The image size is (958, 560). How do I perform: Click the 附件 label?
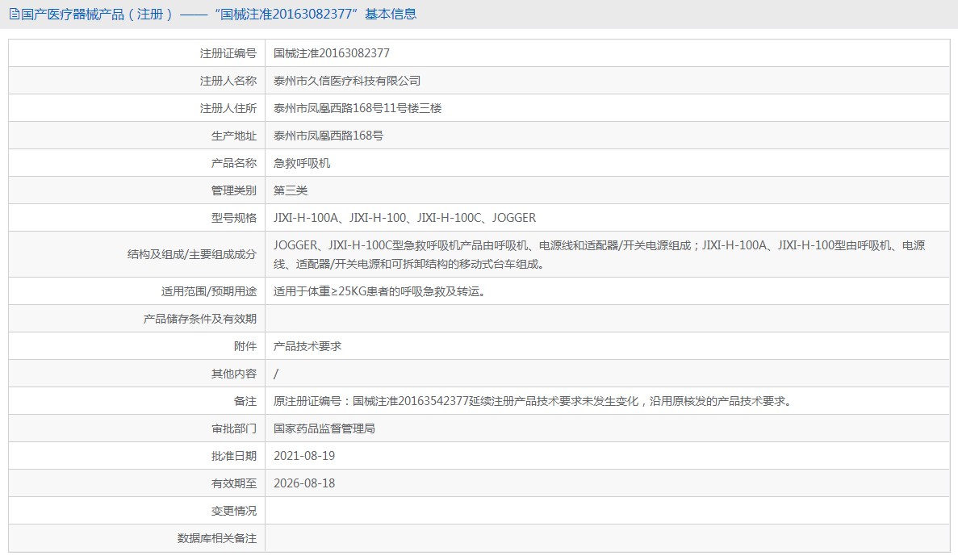245,346
